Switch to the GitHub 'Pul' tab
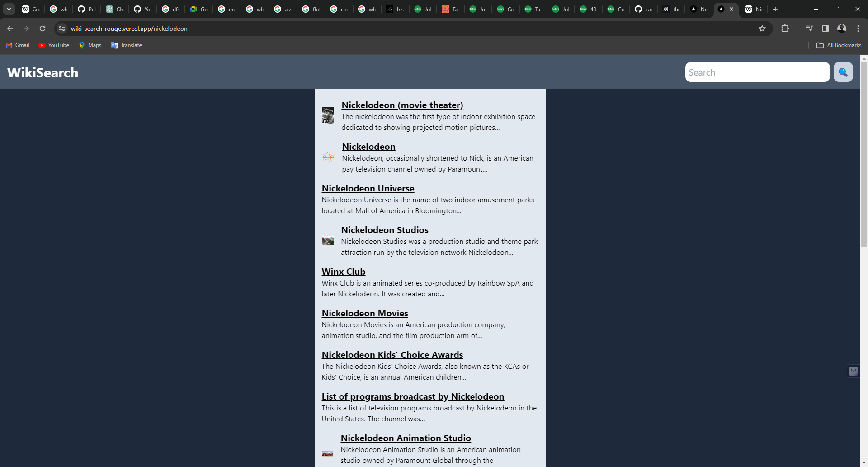The height and width of the screenshot is (467, 868). (87, 9)
